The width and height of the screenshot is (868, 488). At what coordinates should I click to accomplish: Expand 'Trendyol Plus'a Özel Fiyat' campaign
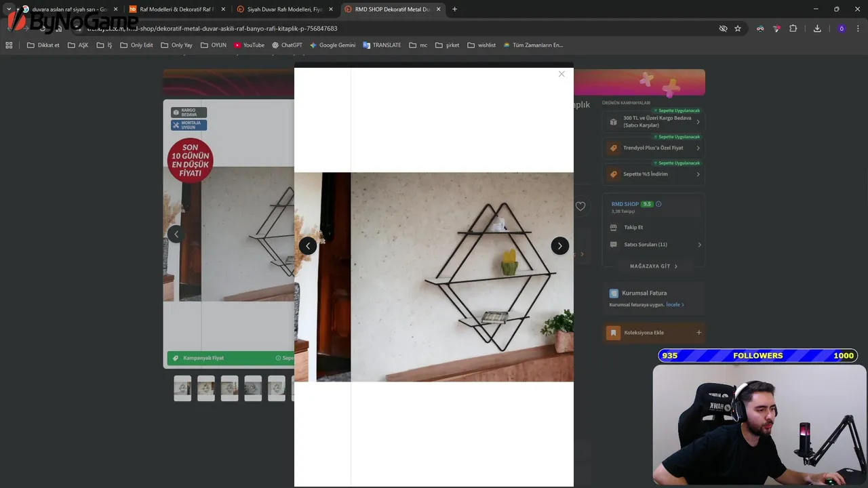click(x=654, y=148)
